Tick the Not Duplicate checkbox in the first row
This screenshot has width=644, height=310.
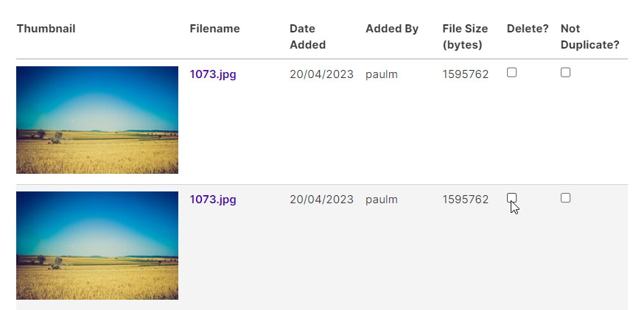point(566,73)
